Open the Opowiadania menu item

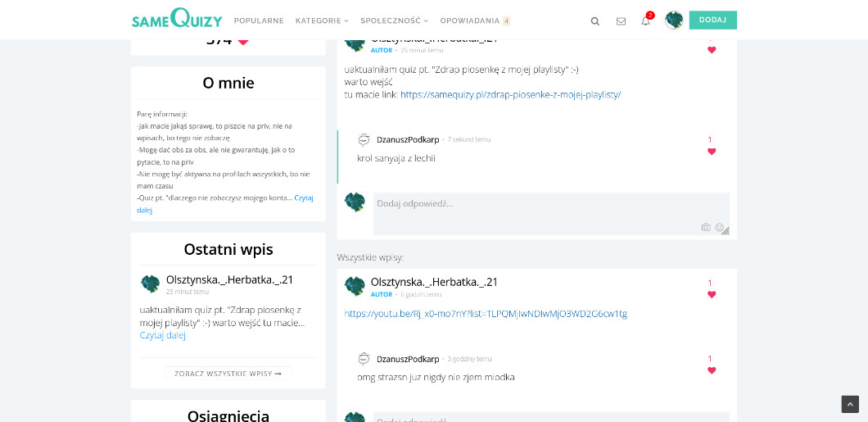pyautogui.click(x=469, y=20)
